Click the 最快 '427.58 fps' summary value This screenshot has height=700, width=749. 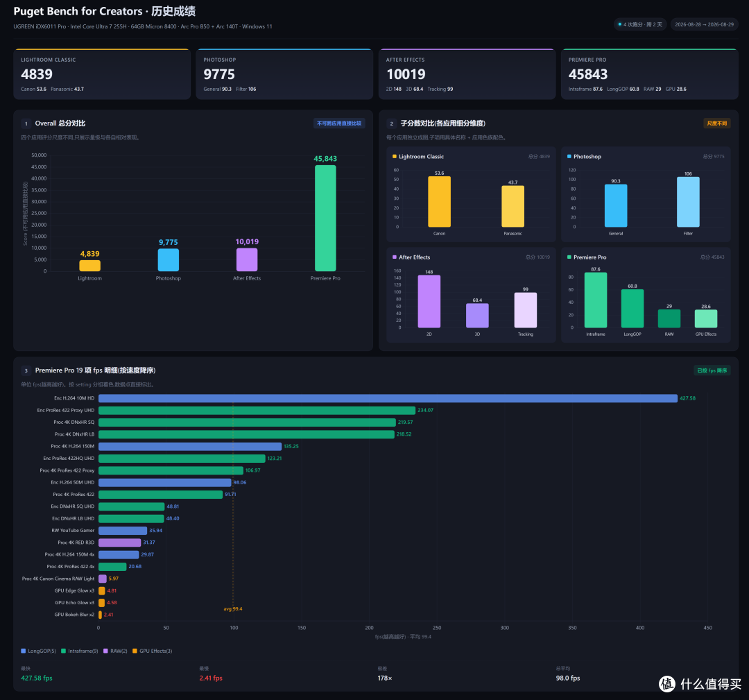(x=37, y=678)
